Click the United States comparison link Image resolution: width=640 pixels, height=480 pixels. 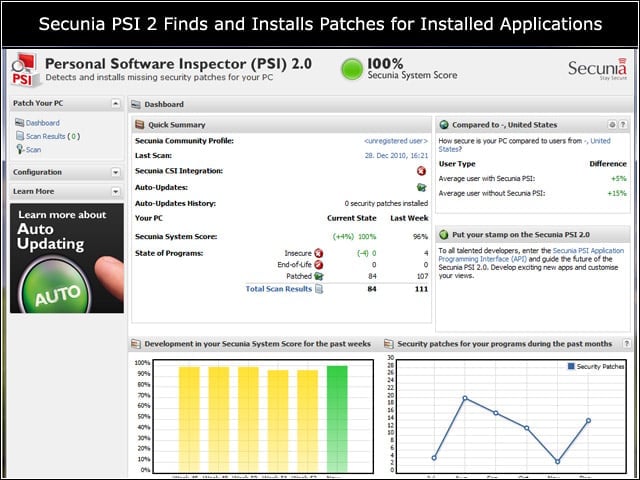[x=524, y=145]
